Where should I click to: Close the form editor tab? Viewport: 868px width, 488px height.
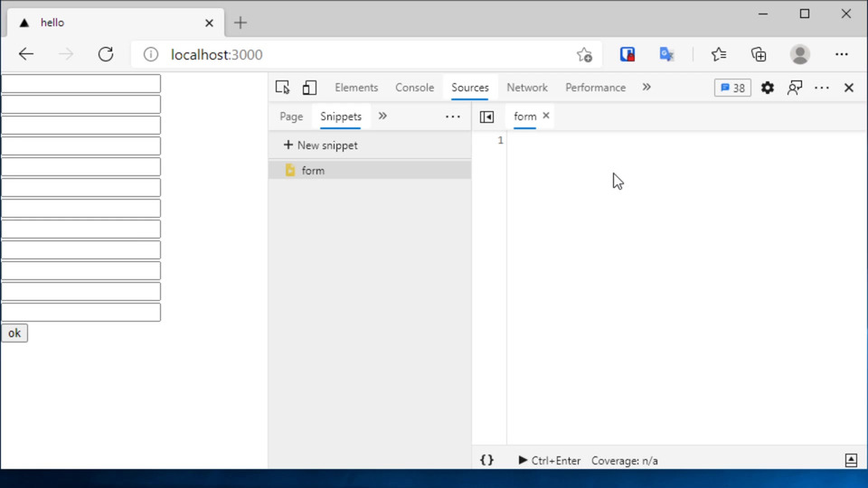click(546, 116)
